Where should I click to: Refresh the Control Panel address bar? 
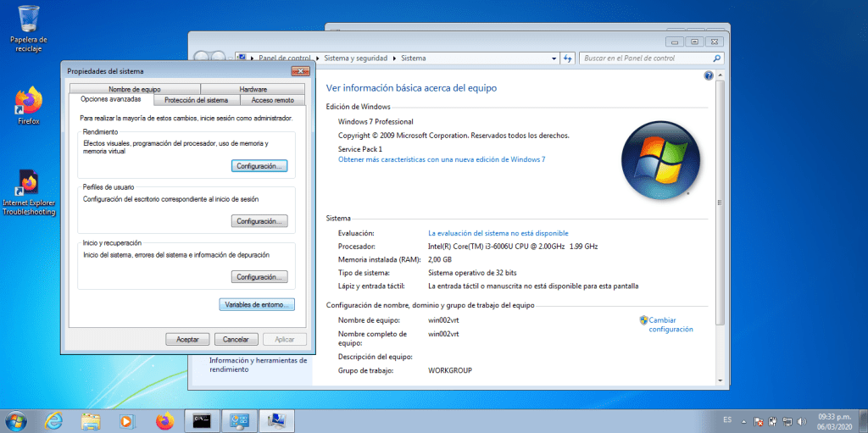click(x=569, y=58)
